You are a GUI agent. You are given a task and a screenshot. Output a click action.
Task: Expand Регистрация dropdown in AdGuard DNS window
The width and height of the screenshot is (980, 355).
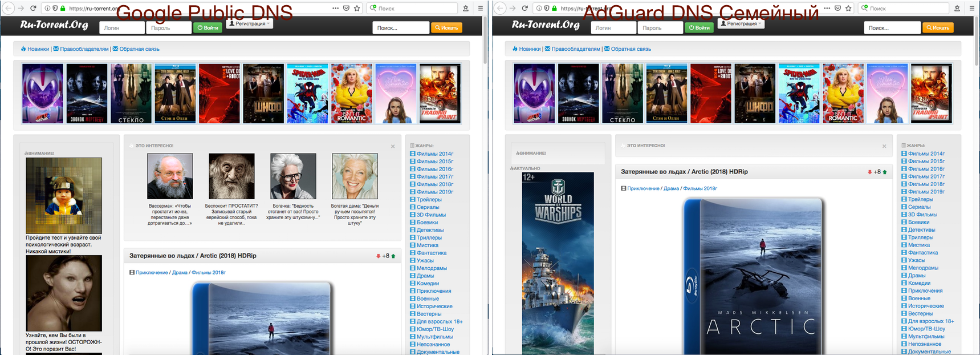tap(741, 24)
